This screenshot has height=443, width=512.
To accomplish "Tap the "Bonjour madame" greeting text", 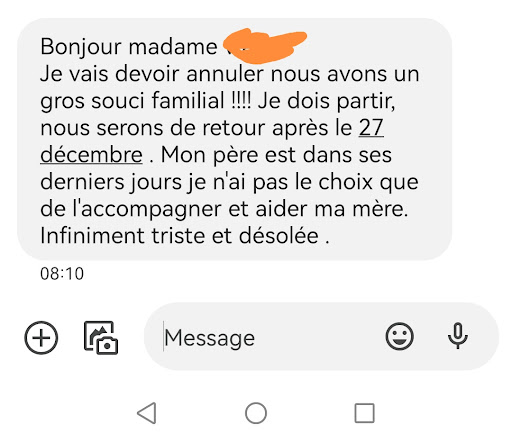I will click(129, 47).
